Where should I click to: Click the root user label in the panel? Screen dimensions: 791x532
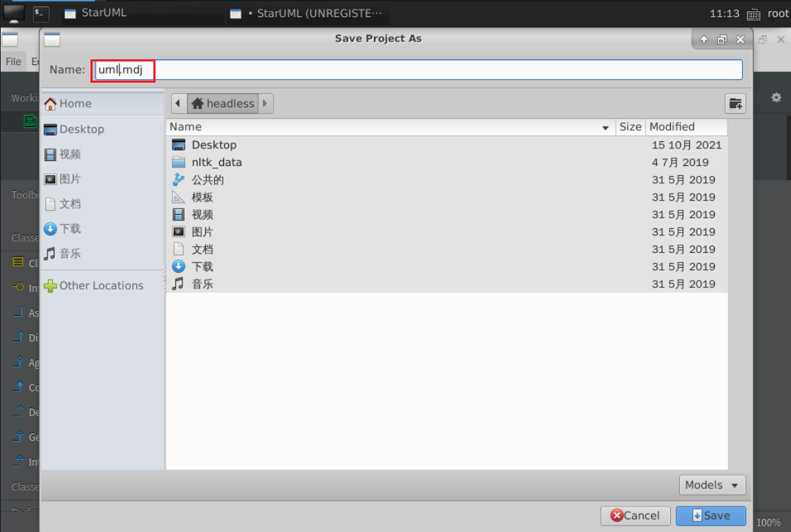point(778,13)
